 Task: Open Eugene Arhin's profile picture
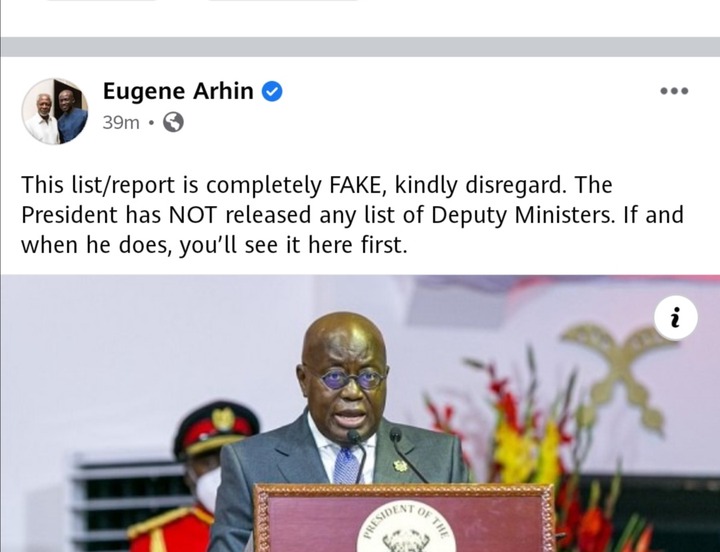[x=55, y=111]
